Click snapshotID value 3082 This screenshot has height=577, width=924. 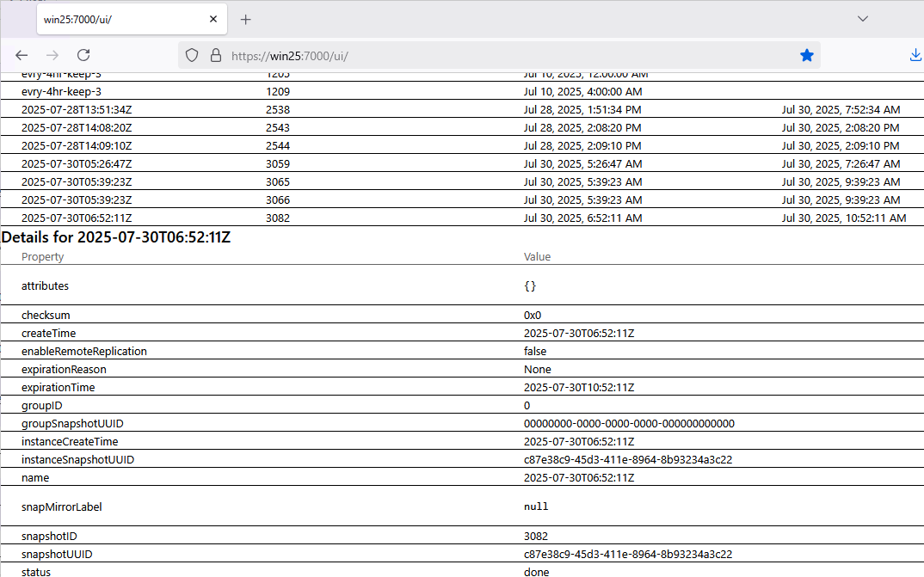536,537
